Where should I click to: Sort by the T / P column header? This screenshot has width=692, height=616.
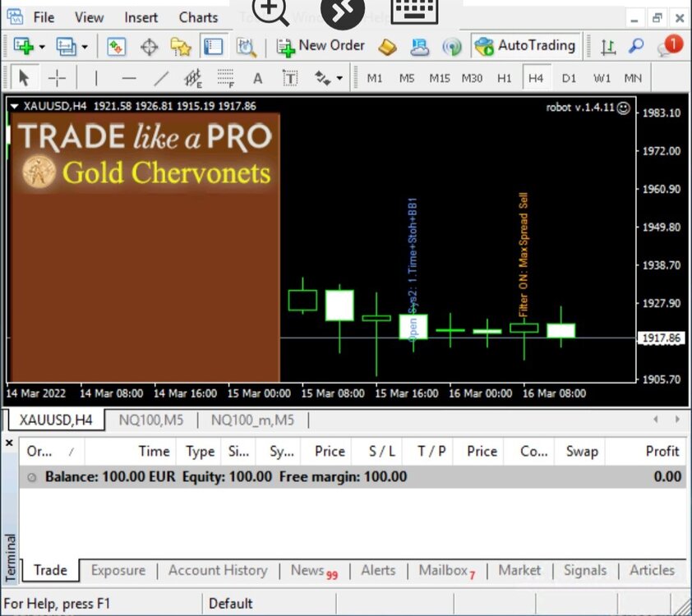click(x=427, y=451)
